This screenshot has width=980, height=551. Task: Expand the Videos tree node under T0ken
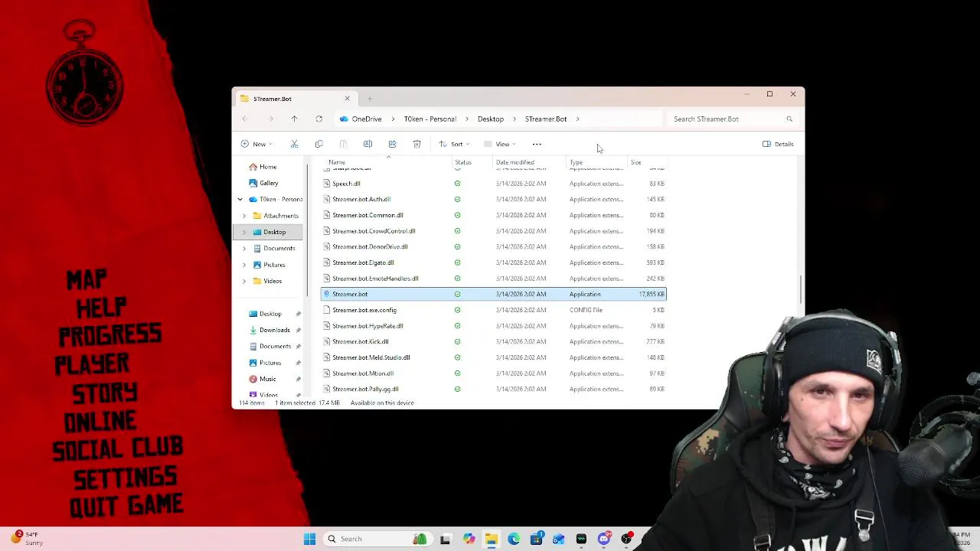click(x=244, y=281)
